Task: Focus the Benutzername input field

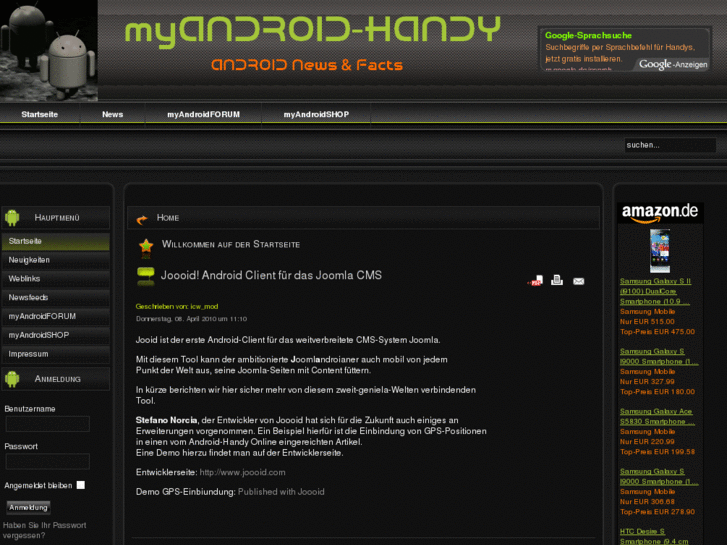Action: pyautogui.click(x=48, y=424)
